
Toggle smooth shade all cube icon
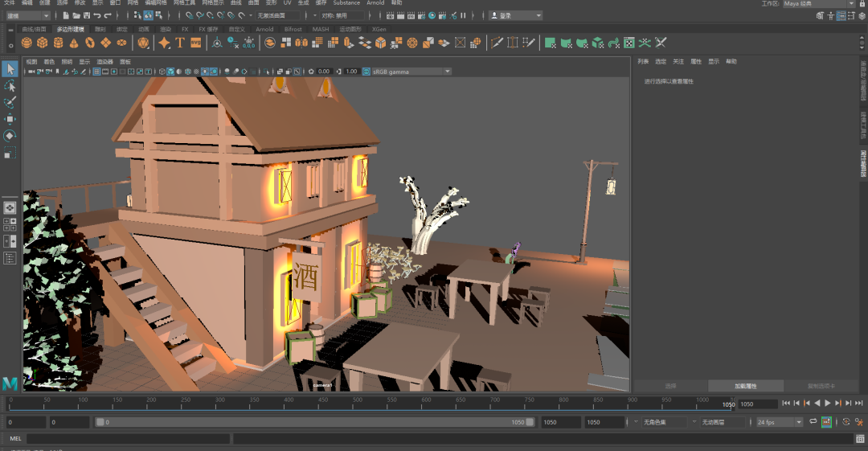(170, 72)
